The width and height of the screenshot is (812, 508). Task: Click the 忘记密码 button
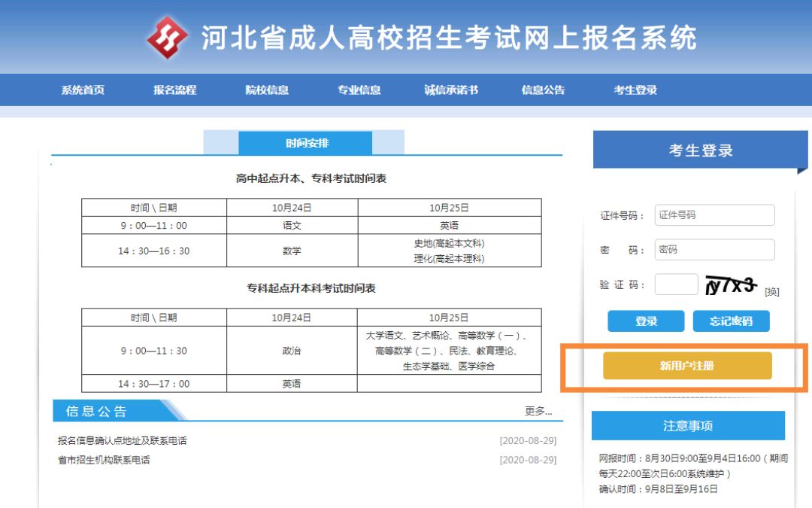click(732, 321)
